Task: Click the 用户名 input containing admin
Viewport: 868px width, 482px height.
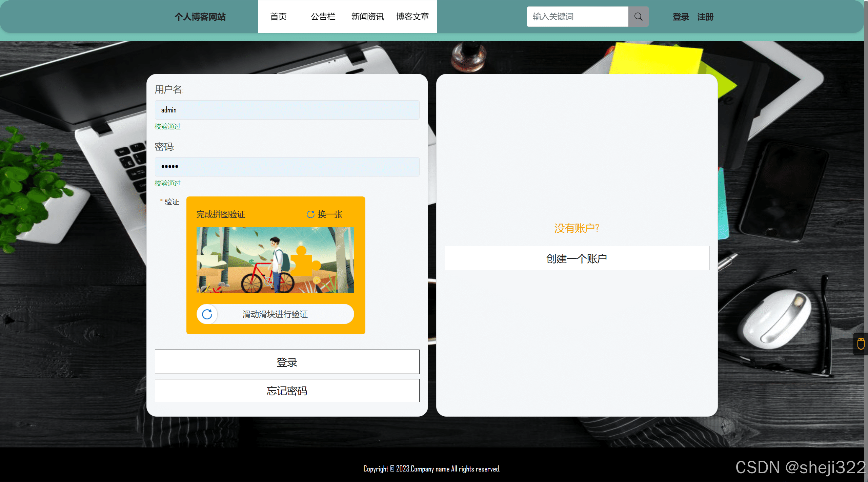Action: click(287, 110)
